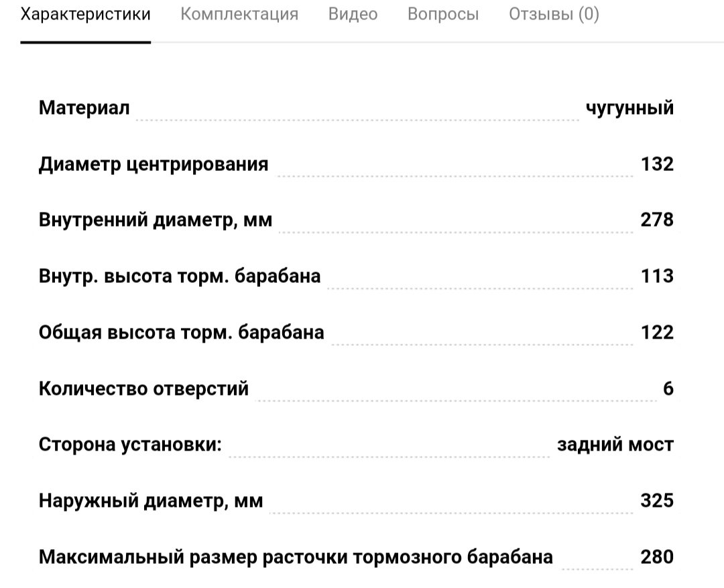Click Общая высота торм. барабана label
Viewport: 724px width, 588px height.
[x=182, y=333]
